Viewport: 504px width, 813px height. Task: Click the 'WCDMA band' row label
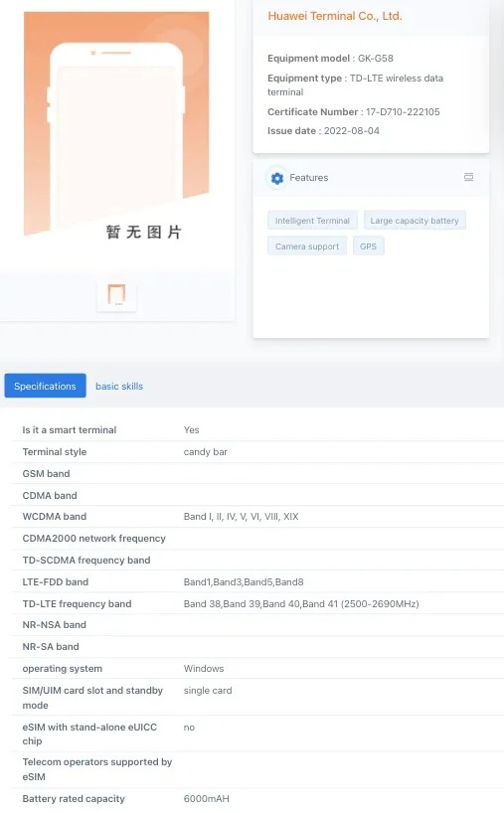tap(55, 517)
